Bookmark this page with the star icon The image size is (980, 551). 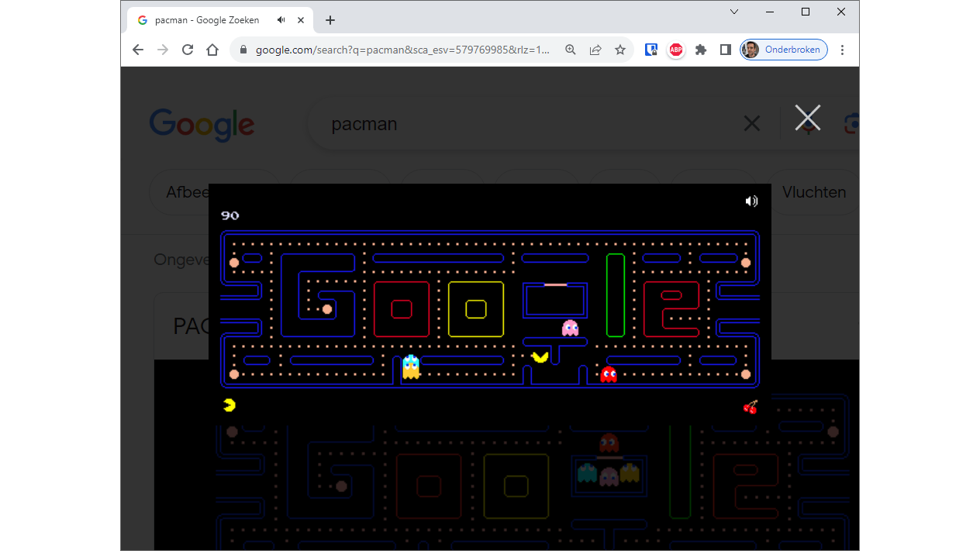tap(620, 50)
